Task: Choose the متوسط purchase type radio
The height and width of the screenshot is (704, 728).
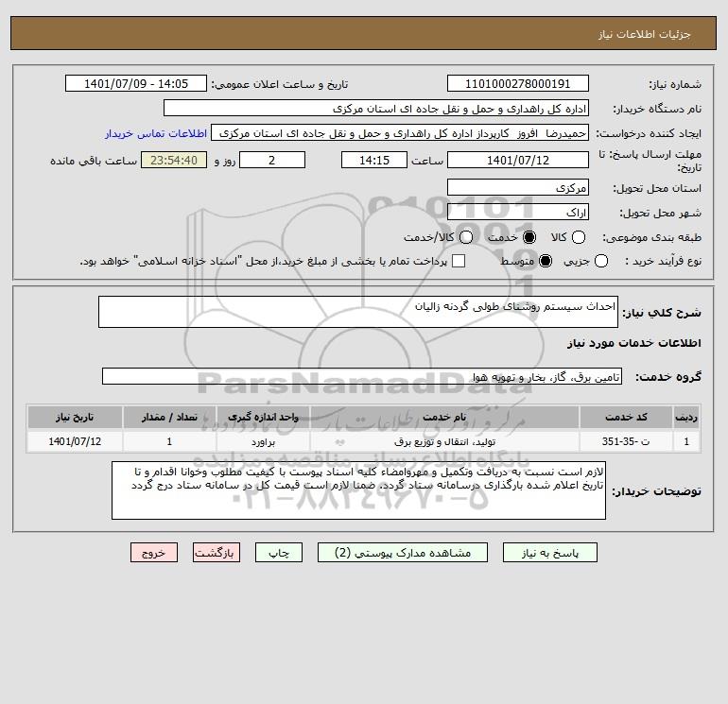Action: coord(546,261)
